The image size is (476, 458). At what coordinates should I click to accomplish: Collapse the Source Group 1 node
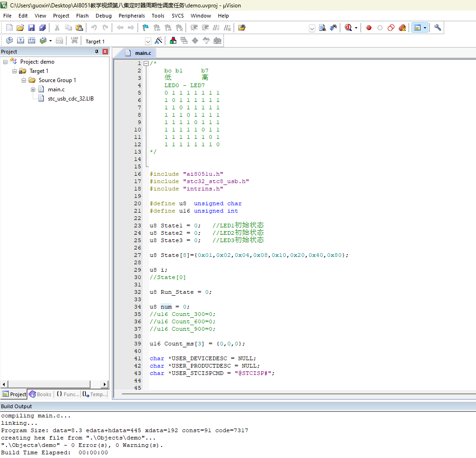pyautogui.click(x=24, y=80)
